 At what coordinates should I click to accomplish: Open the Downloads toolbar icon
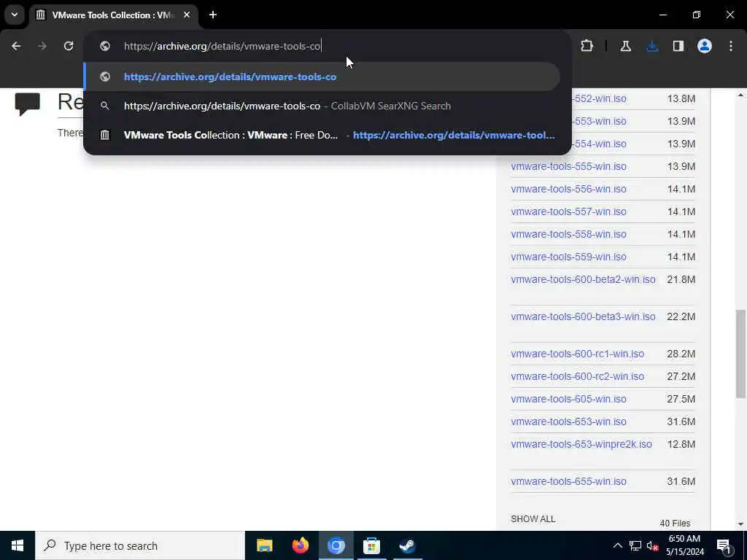click(x=652, y=46)
